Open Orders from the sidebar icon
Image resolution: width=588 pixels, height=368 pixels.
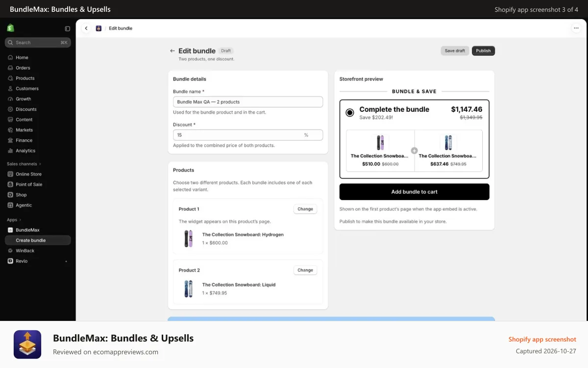point(10,68)
